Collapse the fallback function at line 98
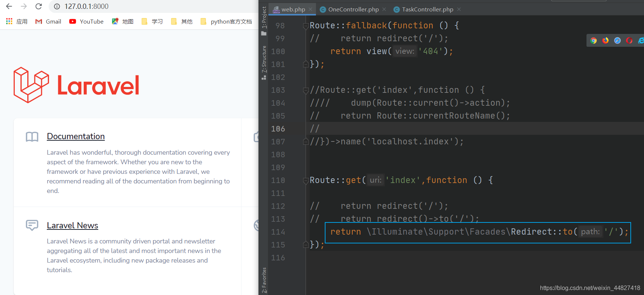 pos(306,26)
